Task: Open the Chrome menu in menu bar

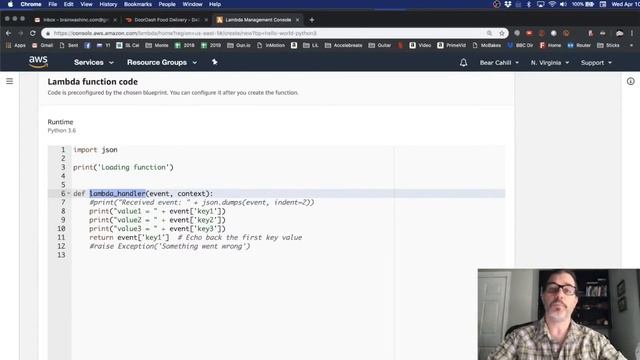Action: point(31,4)
